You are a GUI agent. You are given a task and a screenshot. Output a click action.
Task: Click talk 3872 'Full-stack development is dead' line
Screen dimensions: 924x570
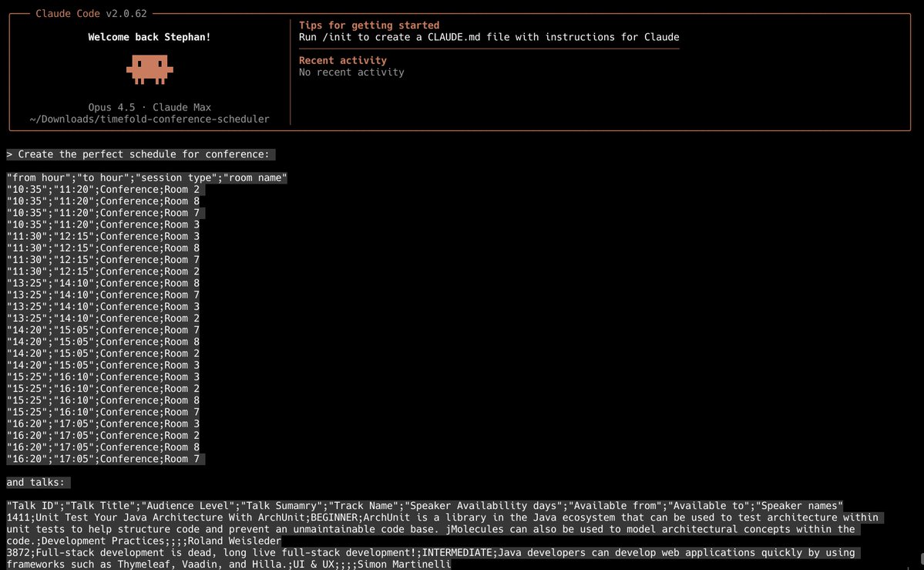tap(433, 552)
